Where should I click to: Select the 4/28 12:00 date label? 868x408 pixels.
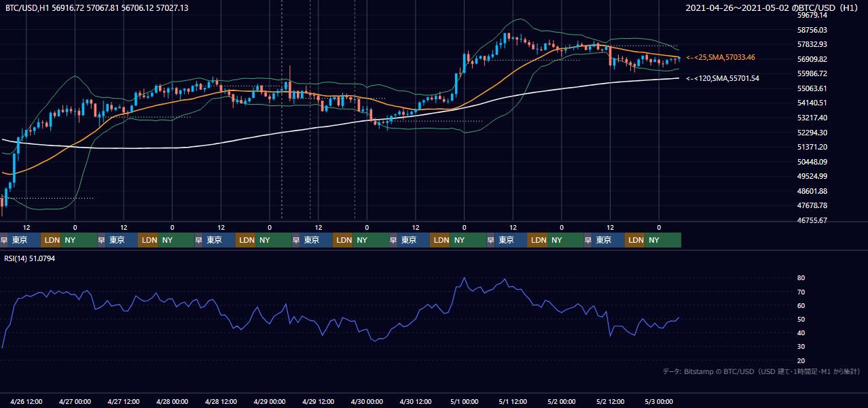221,401
